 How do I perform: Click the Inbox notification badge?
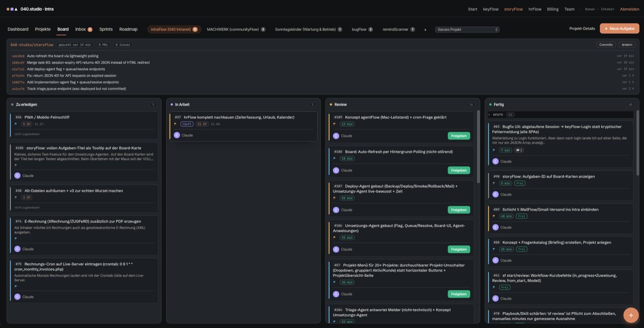pos(90,30)
